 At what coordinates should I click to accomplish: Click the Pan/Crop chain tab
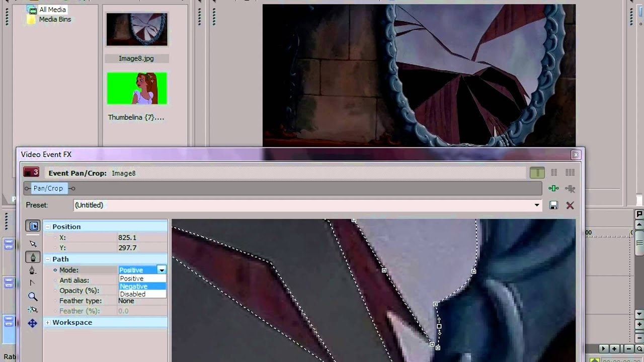click(48, 188)
